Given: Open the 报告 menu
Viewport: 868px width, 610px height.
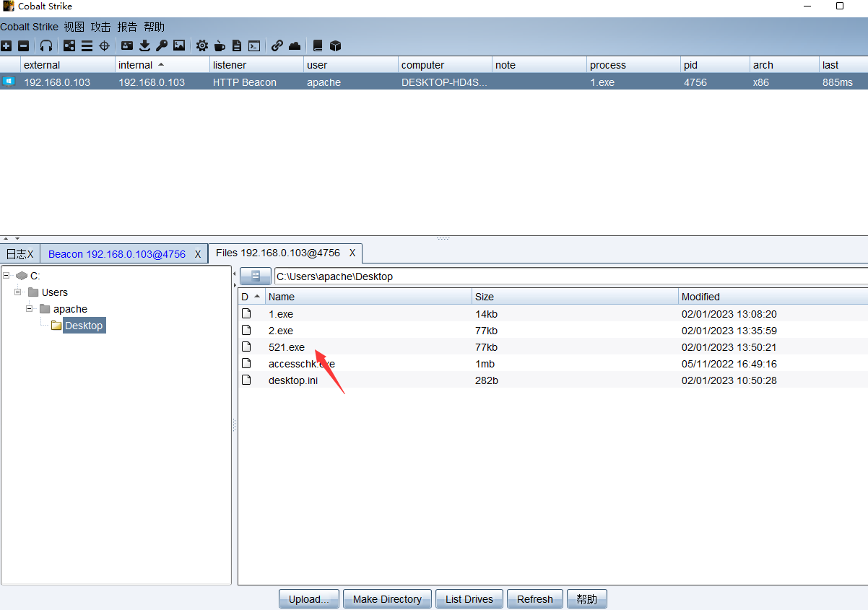Looking at the screenshot, I should coord(127,27).
